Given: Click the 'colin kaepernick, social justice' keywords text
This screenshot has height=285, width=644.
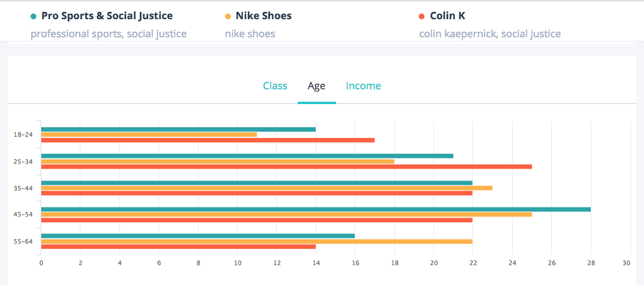Looking at the screenshot, I should (x=490, y=34).
